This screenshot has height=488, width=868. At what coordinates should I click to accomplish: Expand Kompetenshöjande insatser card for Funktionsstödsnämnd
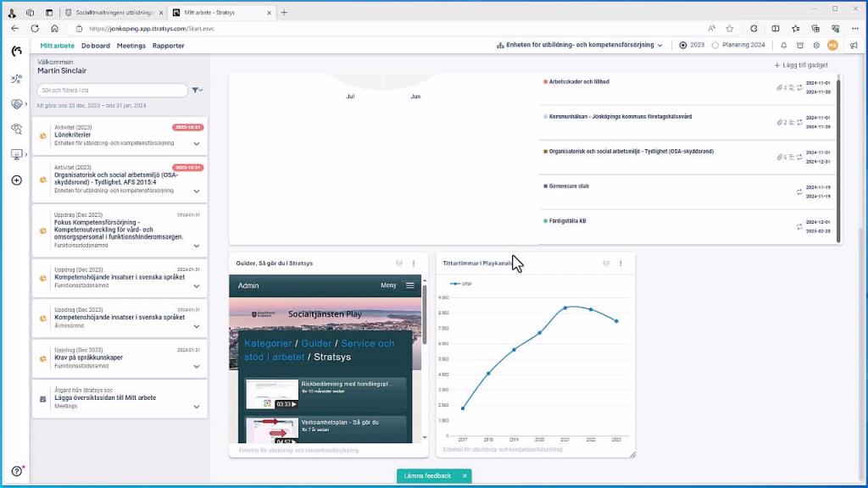tap(197, 286)
